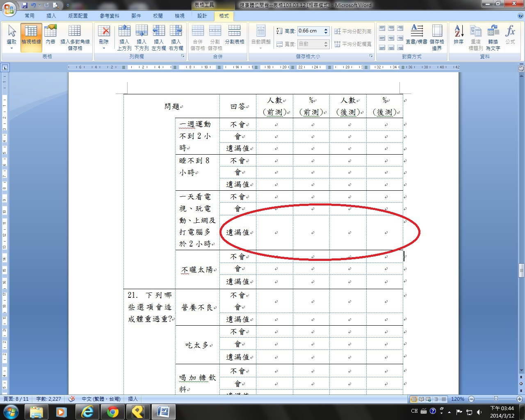This screenshot has width=525, height=420.
Task: Toggle 檢視格線 (View Gridlines)
Action: point(31,37)
